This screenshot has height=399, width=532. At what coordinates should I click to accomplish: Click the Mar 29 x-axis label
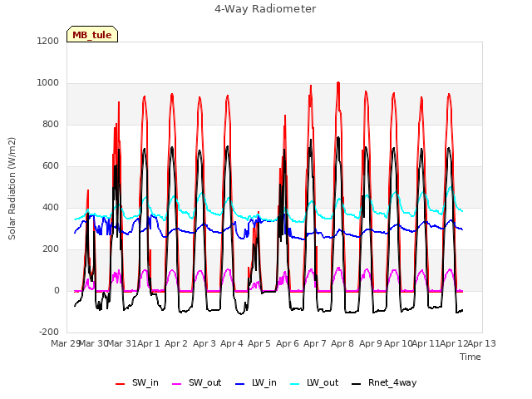(x=65, y=343)
